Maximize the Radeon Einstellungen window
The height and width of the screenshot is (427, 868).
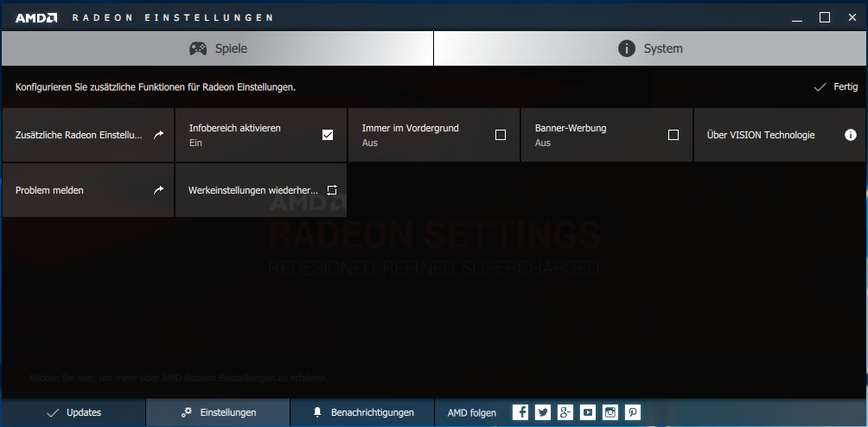point(825,17)
